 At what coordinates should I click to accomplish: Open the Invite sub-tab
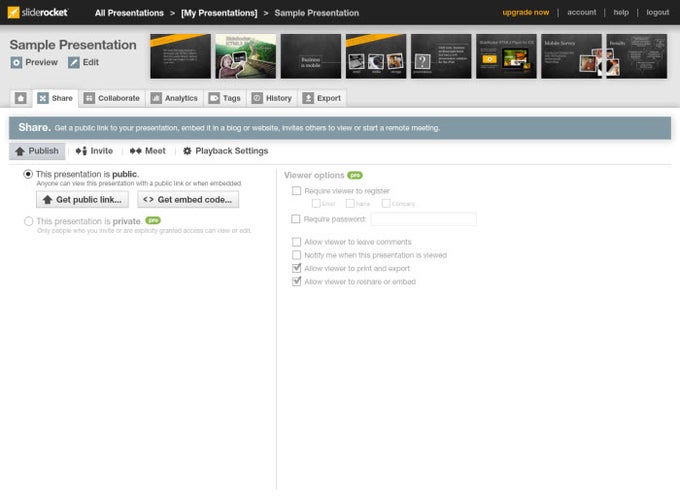coord(94,151)
